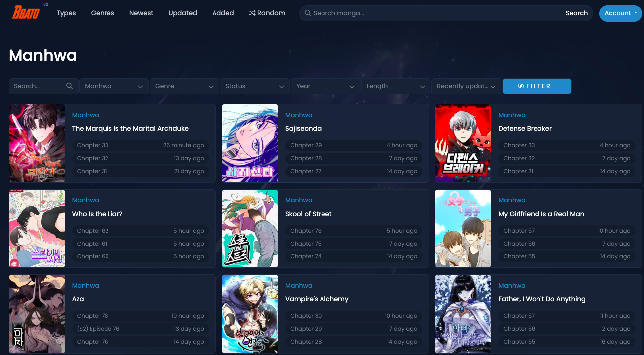This screenshot has height=355, width=644.
Task: Click the Search button in top bar
Action: tap(576, 13)
